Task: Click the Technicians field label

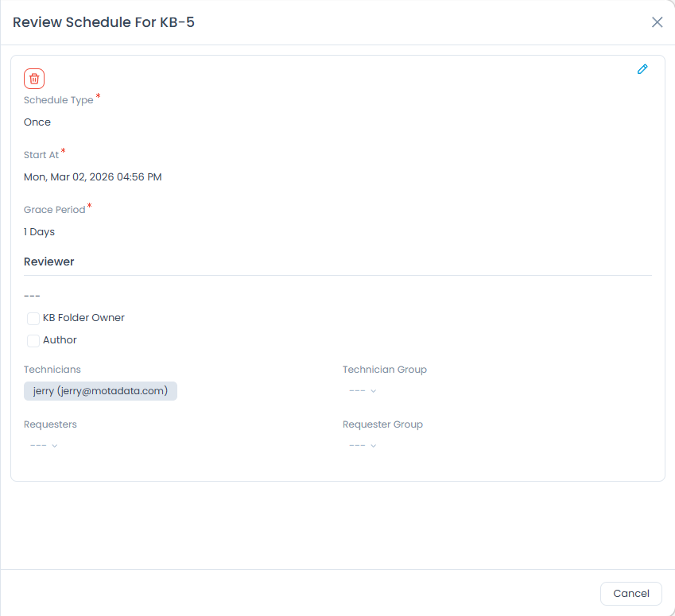Action: point(52,370)
